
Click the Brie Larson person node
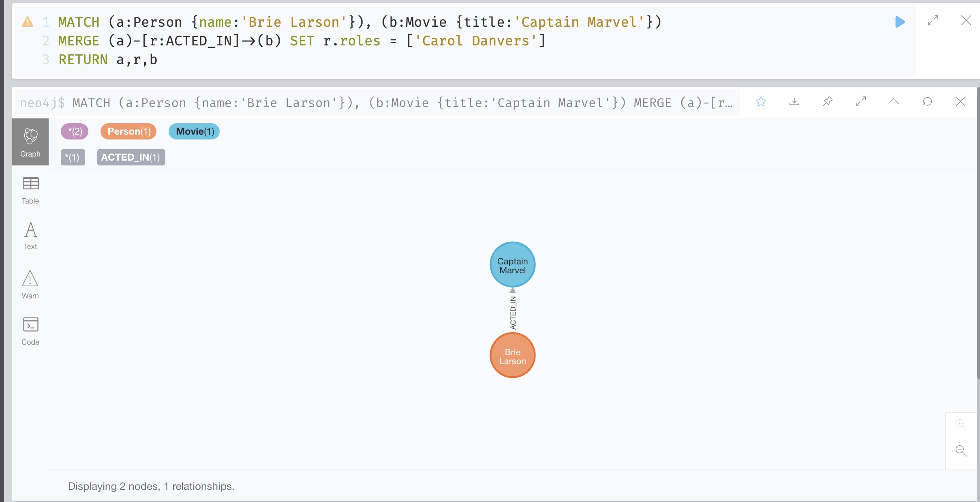click(512, 355)
